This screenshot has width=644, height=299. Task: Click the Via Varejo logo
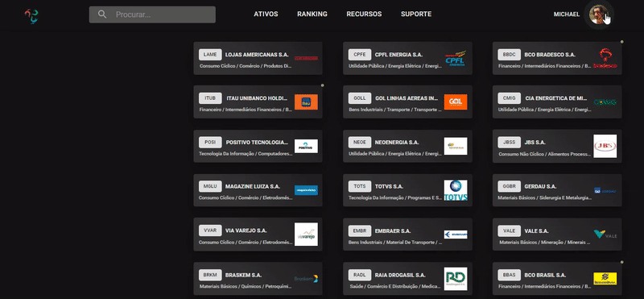coord(306,234)
